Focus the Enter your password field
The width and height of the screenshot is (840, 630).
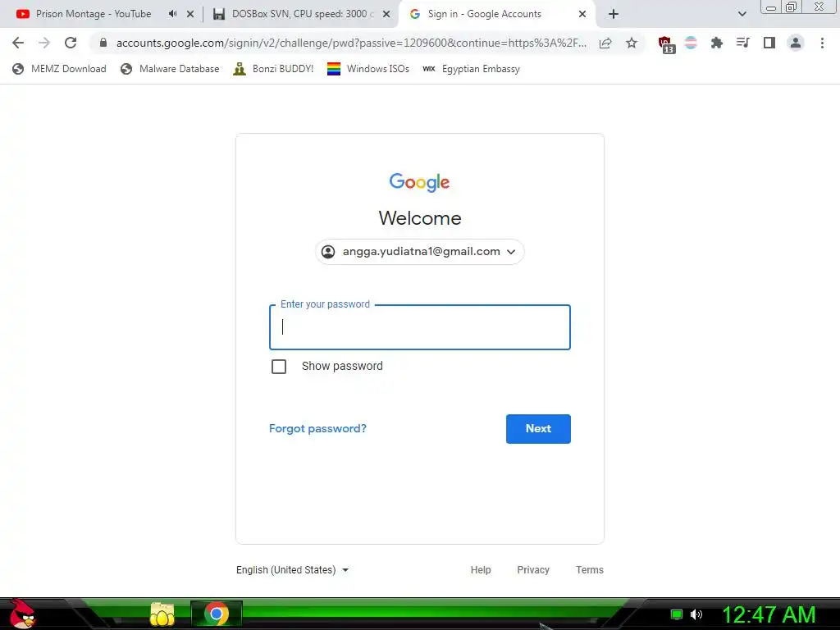(x=420, y=327)
